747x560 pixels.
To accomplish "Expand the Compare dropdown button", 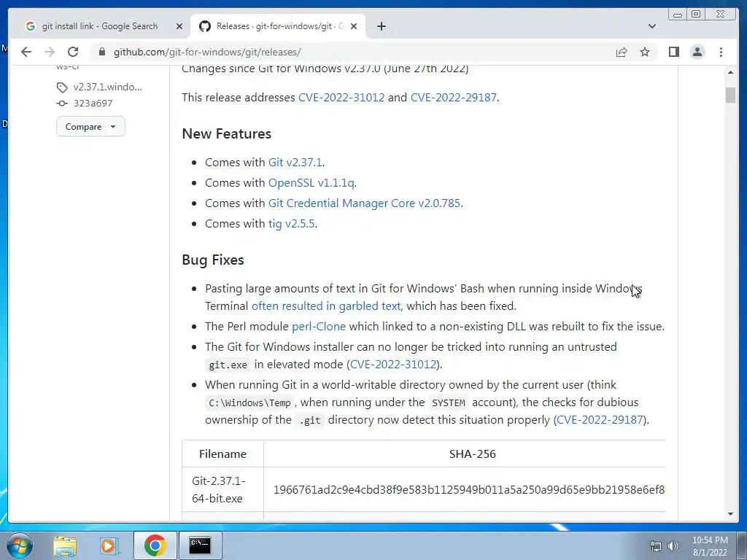I will 90,127.
